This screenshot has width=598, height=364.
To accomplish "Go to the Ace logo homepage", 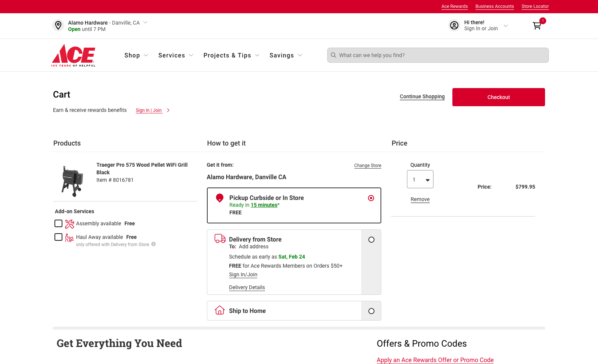I will [x=73, y=55].
